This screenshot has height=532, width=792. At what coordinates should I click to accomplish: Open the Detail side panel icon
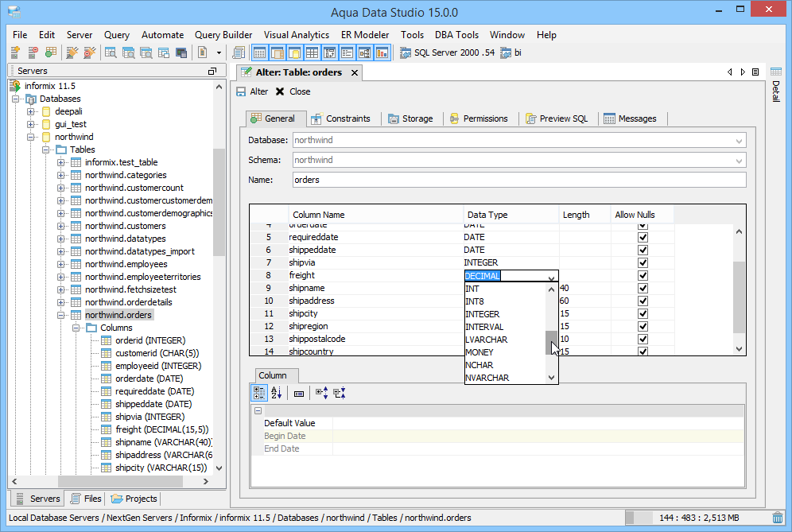tap(775, 72)
